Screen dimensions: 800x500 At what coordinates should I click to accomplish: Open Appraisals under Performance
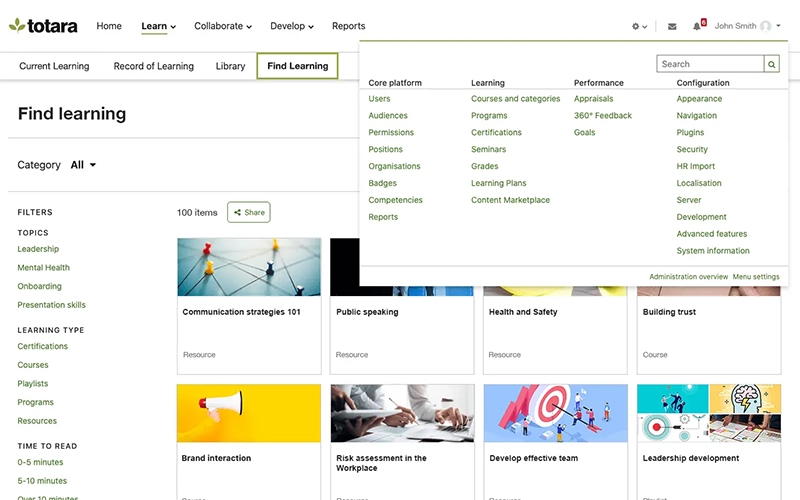coord(593,98)
